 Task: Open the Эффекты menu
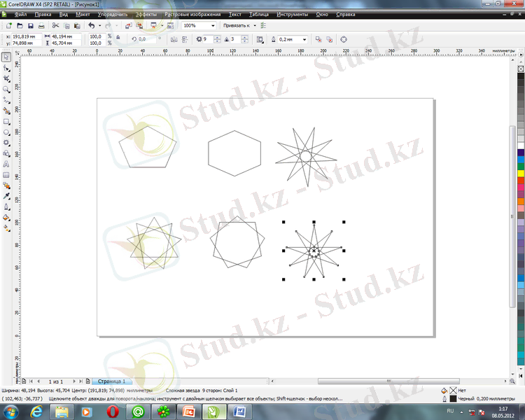146,15
